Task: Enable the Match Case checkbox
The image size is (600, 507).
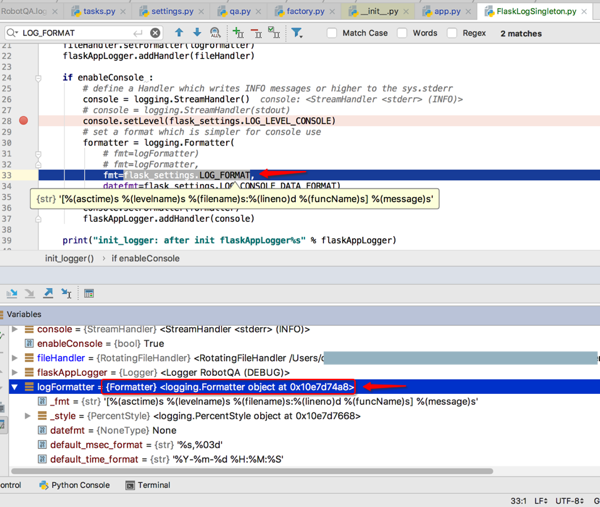Action: click(332, 33)
